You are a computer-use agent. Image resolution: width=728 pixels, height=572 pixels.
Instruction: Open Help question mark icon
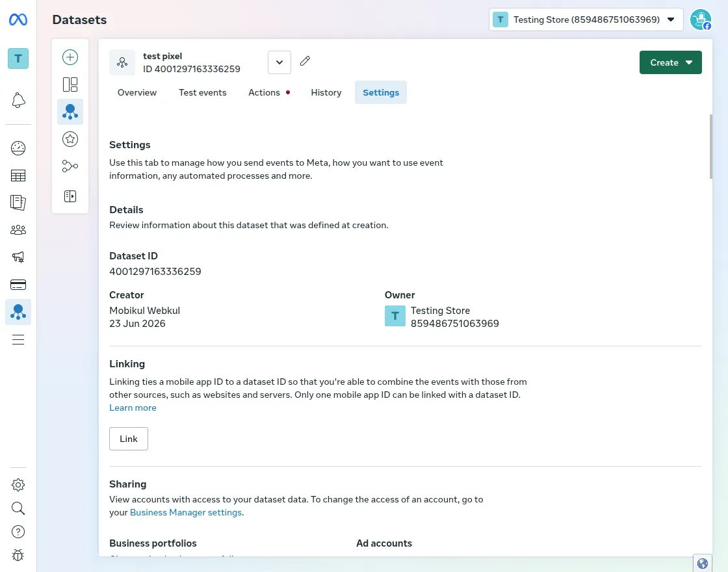click(x=18, y=532)
